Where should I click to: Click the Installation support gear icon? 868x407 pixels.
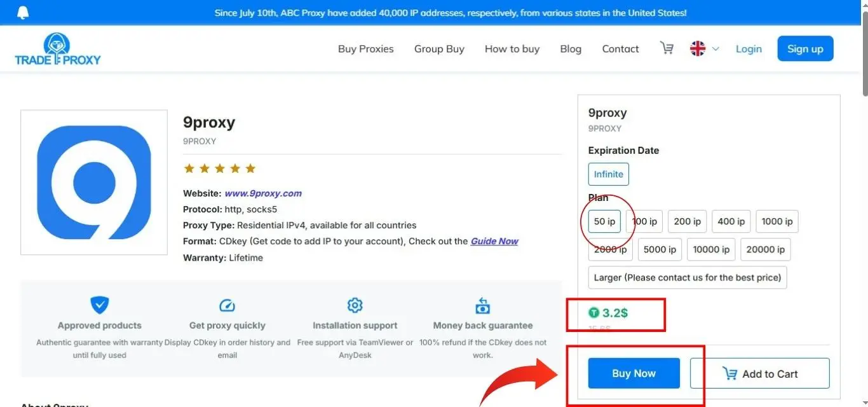point(355,305)
